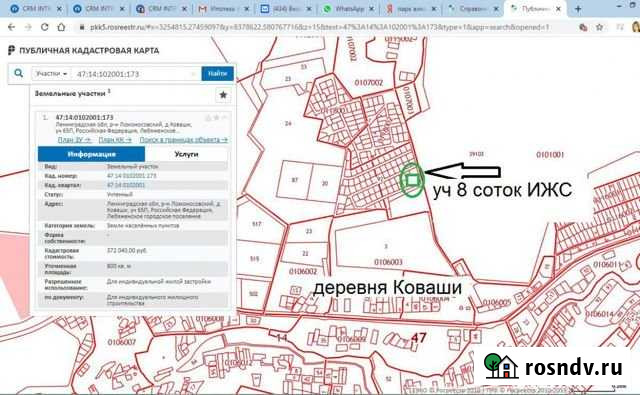Open the extension icon beside the bookmark star
This screenshot has width=640, height=395.
(583, 27)
